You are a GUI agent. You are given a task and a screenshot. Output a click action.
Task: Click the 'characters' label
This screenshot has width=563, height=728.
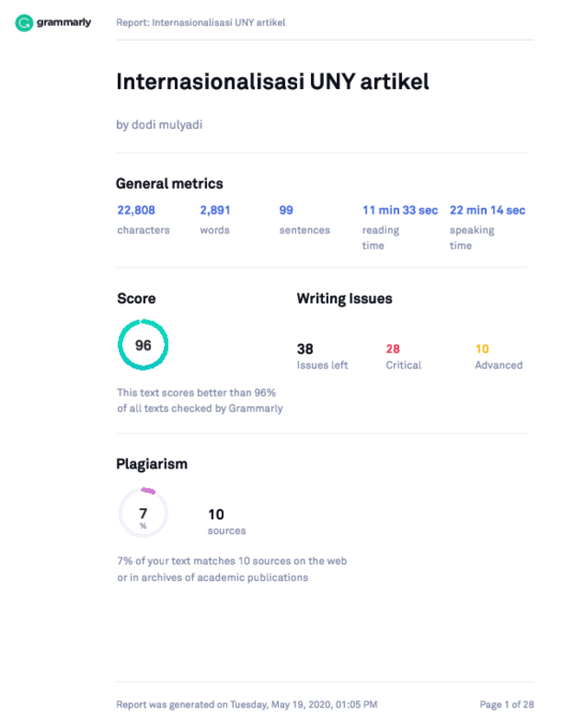pos(144,229)
